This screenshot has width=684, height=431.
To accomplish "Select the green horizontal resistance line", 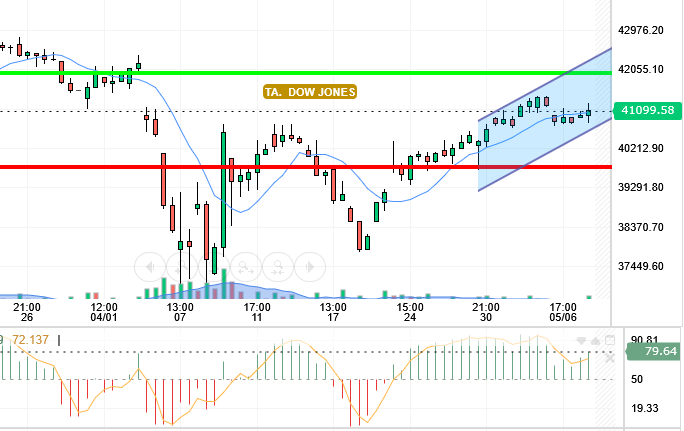I will coord(305,73).
